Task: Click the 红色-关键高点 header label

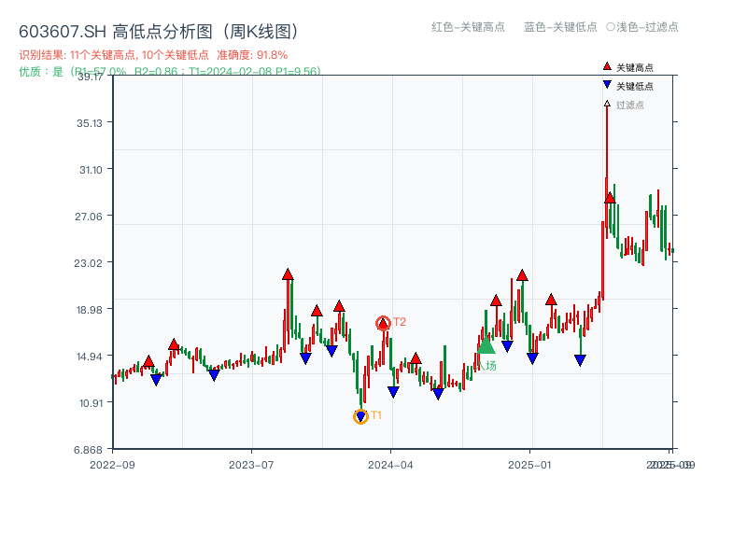Action: [466, 28]
